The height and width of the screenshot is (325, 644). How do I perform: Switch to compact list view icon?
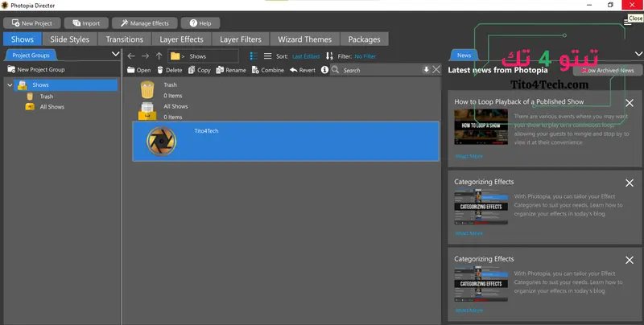(x=268, y=56)
